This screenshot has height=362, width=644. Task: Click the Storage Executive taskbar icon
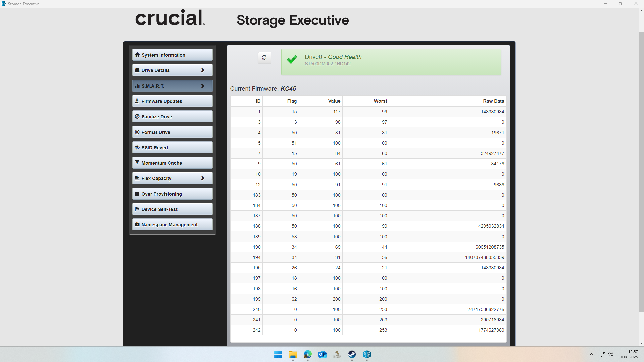click(366, 354)
